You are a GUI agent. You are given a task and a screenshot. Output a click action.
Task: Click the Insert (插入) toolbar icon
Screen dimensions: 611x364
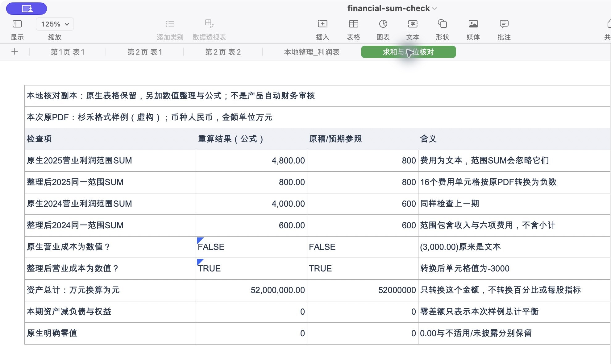click(322, 24)
